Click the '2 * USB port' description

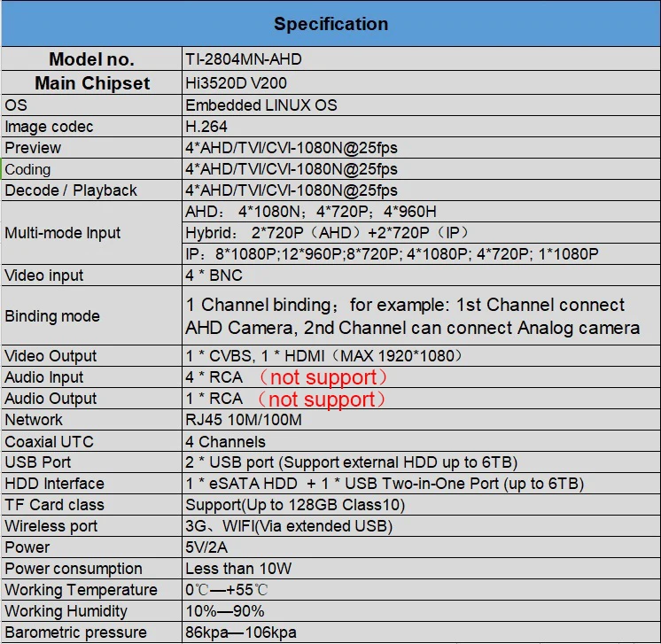pyautogui.click(x=352, y=462)
